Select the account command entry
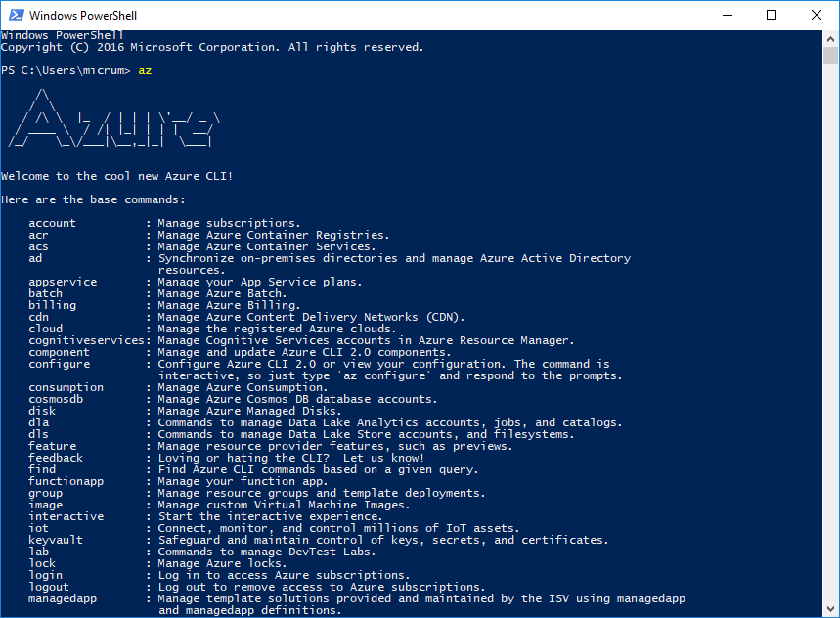840x618 pixels. point(52,222)
